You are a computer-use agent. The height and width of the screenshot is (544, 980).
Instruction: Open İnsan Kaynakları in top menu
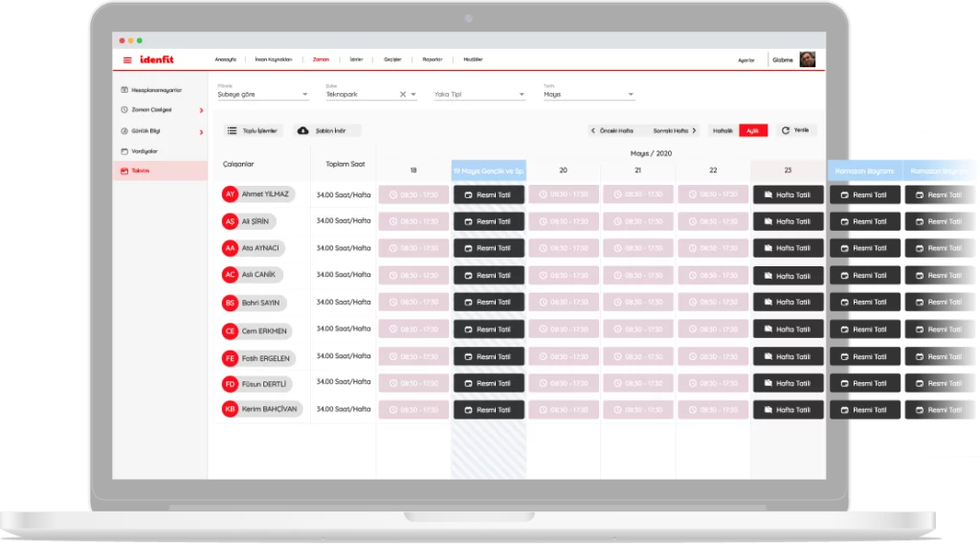pyautogui.click(x=273, y=59)
